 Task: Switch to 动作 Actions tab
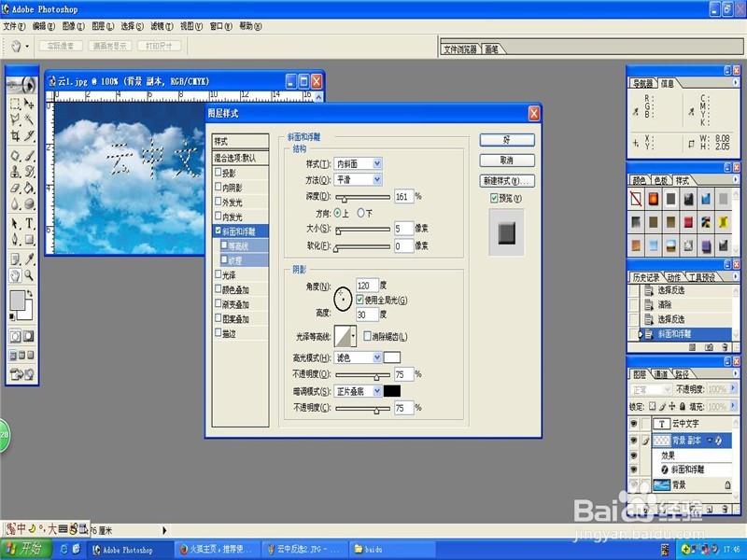click(673, 277)
